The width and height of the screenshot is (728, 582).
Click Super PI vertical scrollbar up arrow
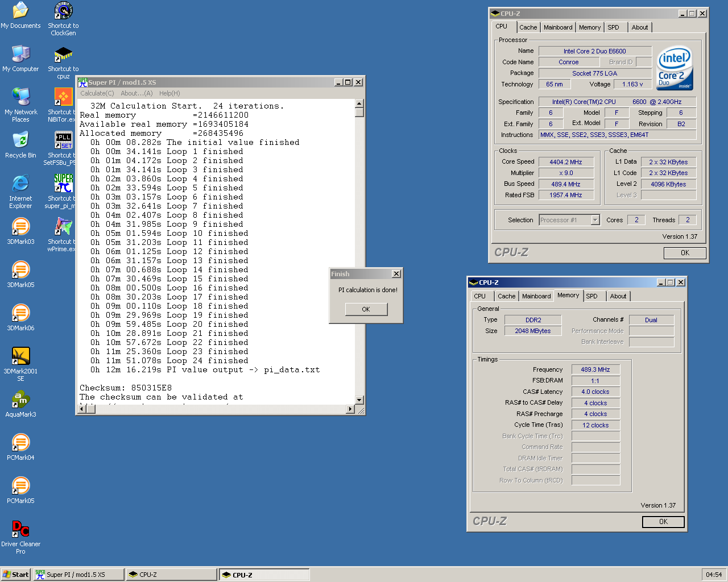[359, 103]
